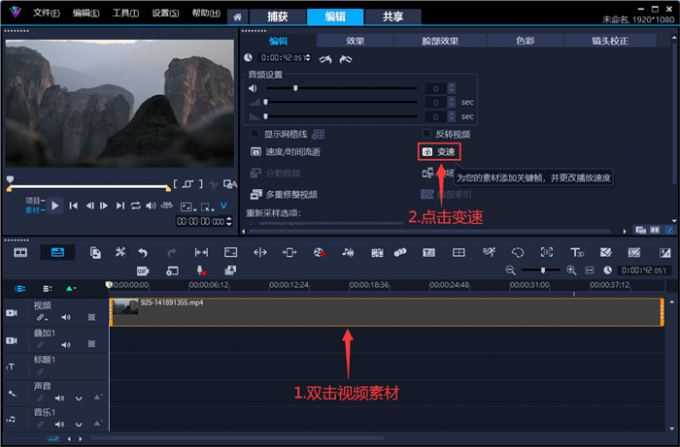Toggle ripple editing link on 叠加1 track
Viewport: 680px width, 447px height.
click(x=40, y=345)
